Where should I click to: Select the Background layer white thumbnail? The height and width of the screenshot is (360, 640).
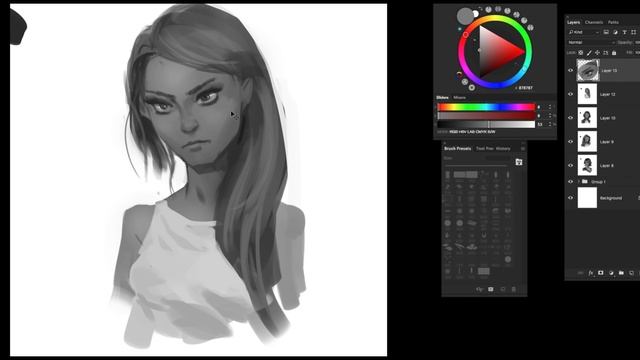tap(587, 198)
